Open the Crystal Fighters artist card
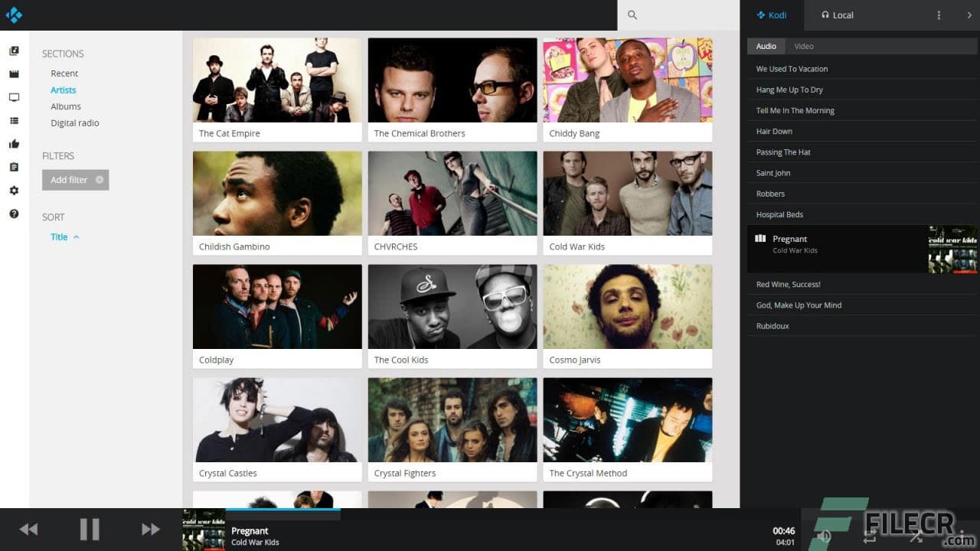This screenshot has height=551, width=980. 452,430
